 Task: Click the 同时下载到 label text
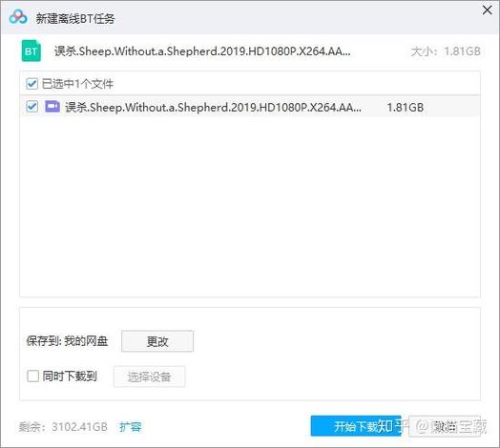click(70, 377)
